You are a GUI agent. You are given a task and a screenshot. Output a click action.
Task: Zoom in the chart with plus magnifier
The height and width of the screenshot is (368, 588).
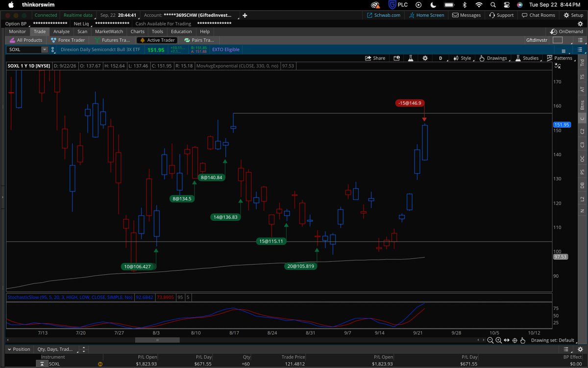[498, 340]
